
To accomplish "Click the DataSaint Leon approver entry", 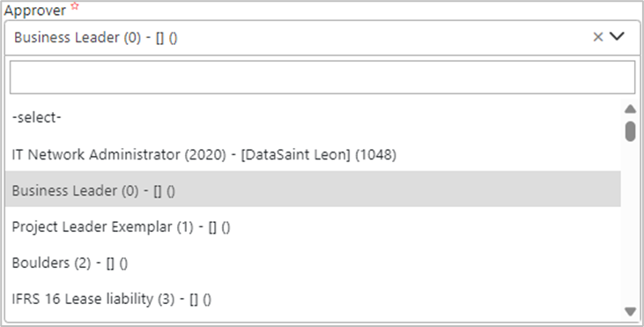I will coord(313,154).
